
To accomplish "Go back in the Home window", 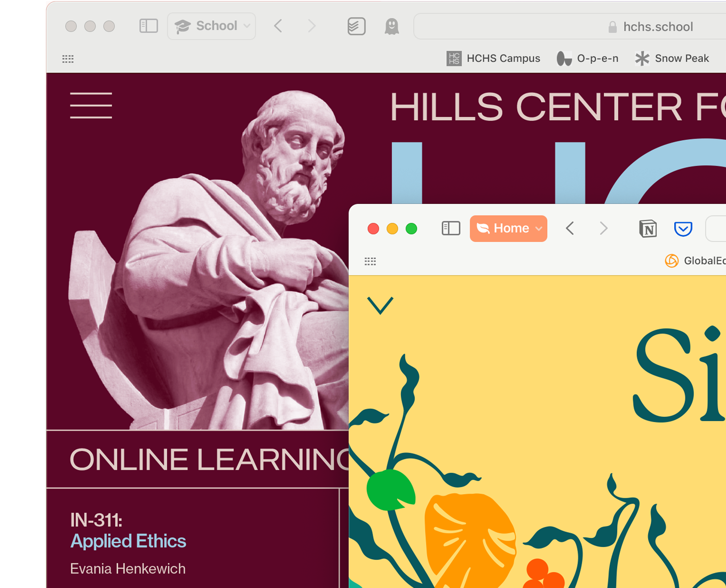I will [570, 228].
